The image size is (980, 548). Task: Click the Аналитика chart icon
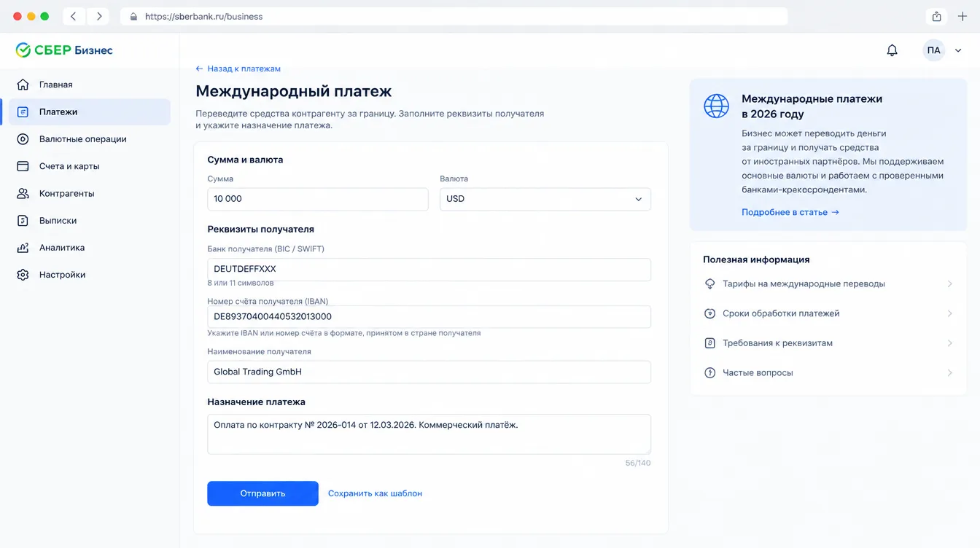click(23, 248)
